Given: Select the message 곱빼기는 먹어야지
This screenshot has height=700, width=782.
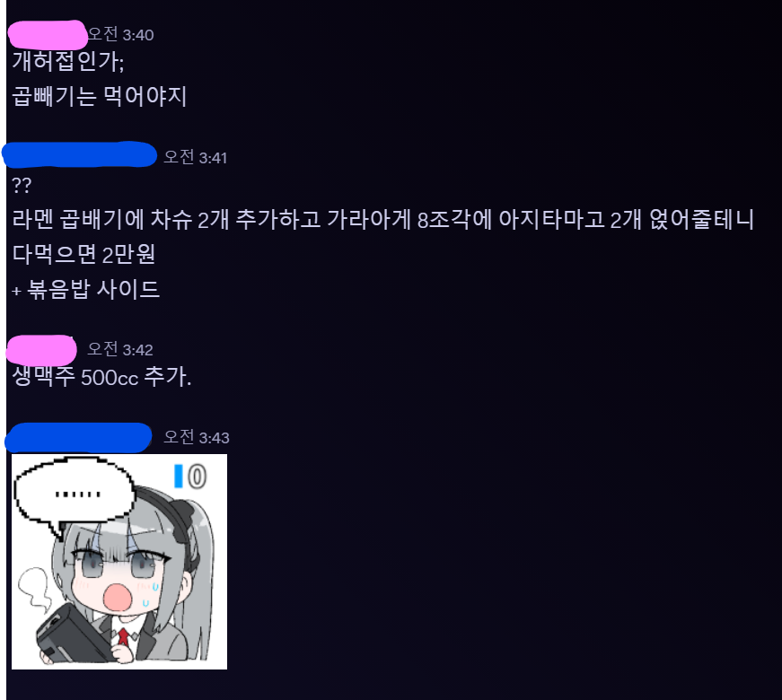Looking at the screenshot, I should tap(100, 96).
